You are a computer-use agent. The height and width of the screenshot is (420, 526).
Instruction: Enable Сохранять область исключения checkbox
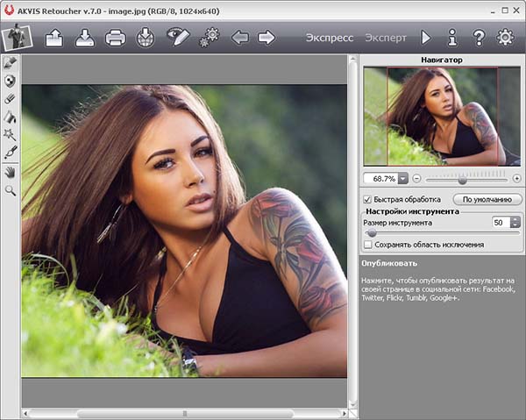pos(367,245)
